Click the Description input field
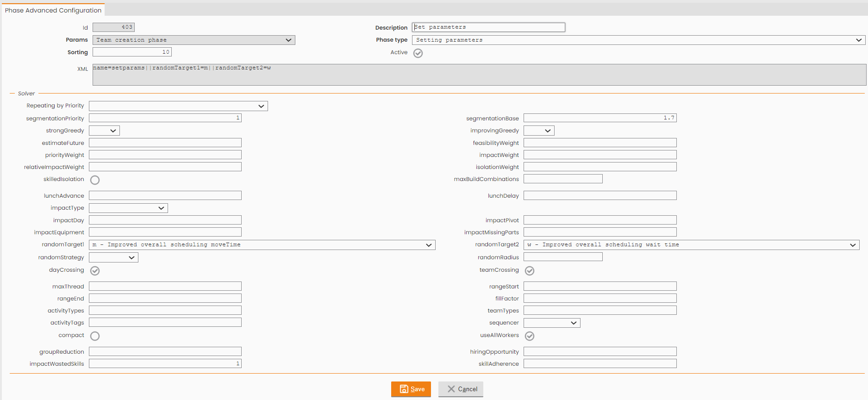This screenshot has width=868, height=400. click(x=488, y=27)
